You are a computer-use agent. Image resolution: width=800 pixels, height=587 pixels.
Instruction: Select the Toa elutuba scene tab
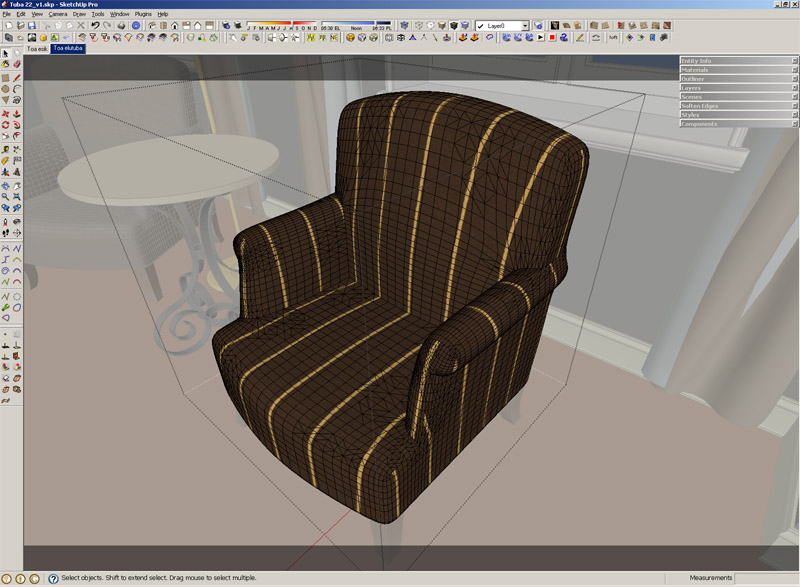pos(68,48)
